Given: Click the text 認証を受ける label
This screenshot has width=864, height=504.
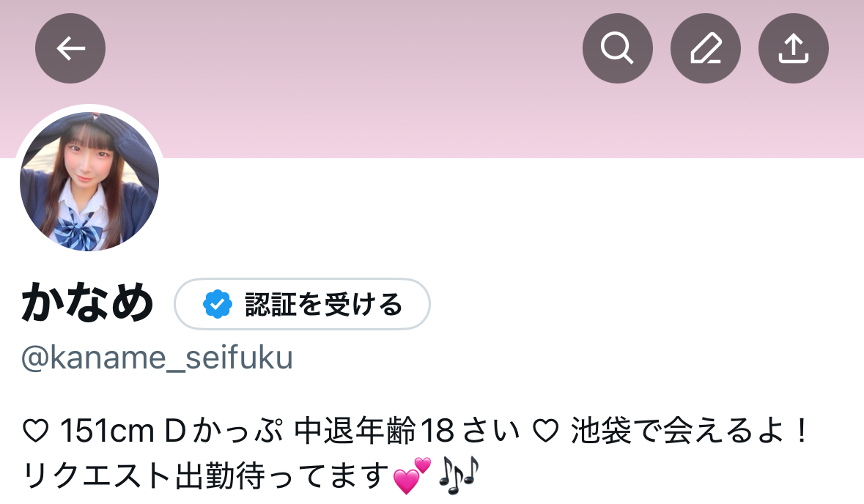Looking at the screenshot, I should 323,304.
